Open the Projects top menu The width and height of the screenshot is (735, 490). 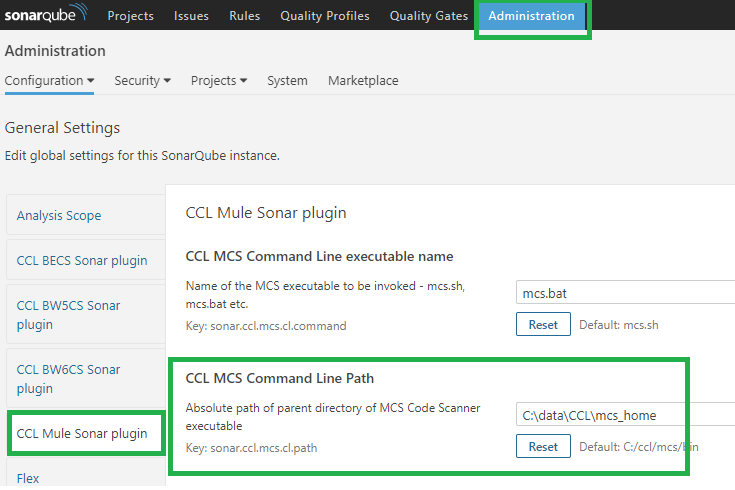point(130,16)
